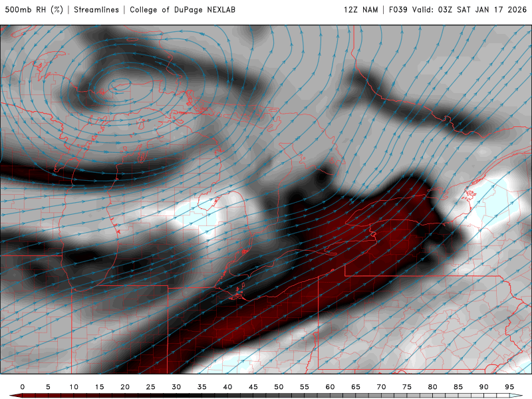Select the "15" color scale label
The image size is (532, 399).
point(99,387)
